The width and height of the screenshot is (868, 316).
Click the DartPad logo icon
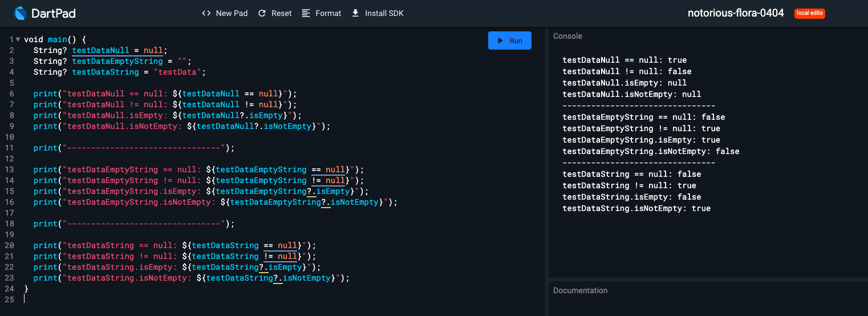pos(21,13)
